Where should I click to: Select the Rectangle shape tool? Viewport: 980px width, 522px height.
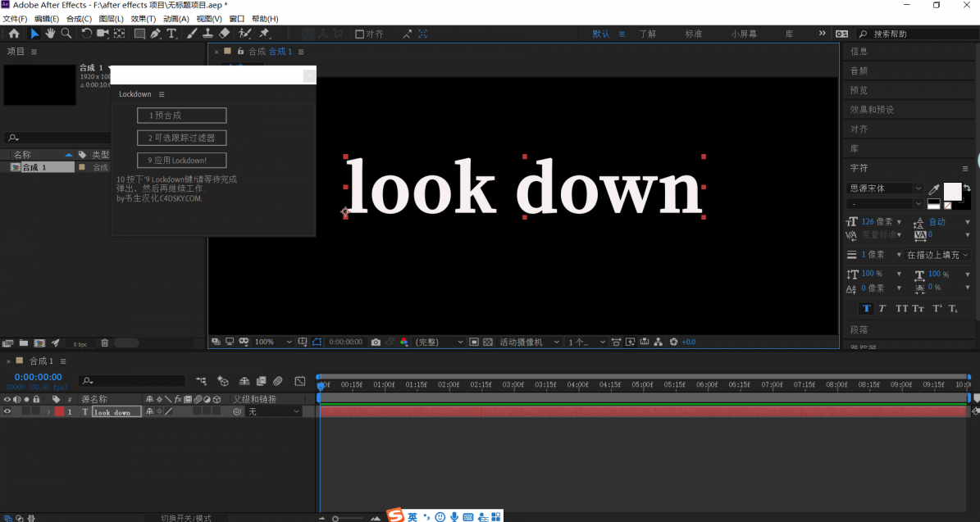(x=140, y=34)
